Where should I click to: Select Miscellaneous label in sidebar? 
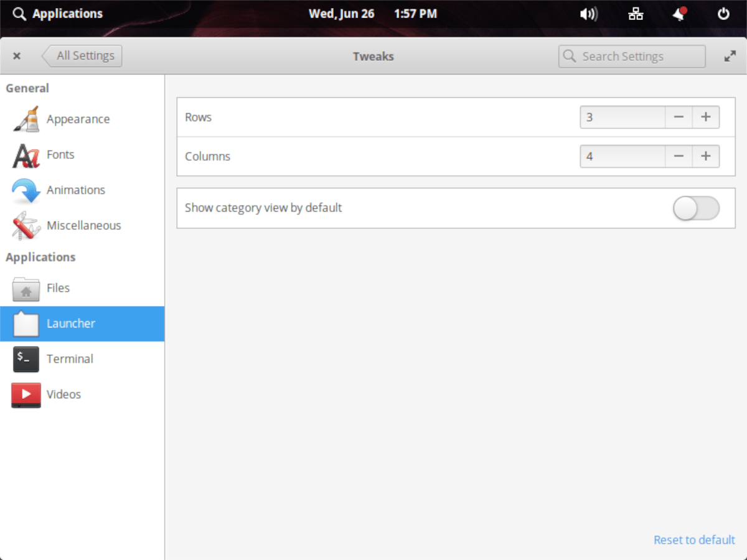83,225
